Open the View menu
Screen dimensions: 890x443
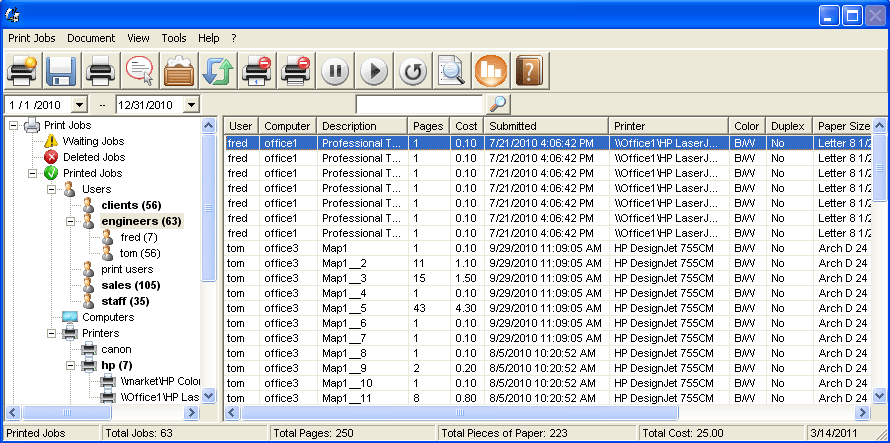[138, 38]
